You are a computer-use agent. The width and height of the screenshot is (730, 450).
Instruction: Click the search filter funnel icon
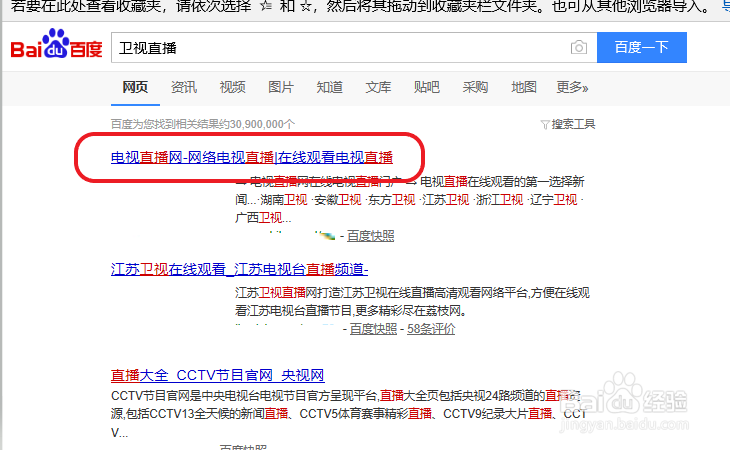point(545,125)
